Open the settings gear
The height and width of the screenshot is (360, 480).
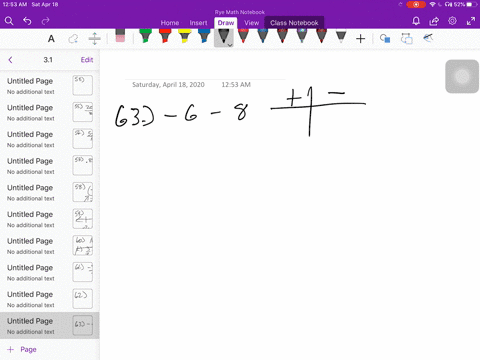(x=452, y=21)
